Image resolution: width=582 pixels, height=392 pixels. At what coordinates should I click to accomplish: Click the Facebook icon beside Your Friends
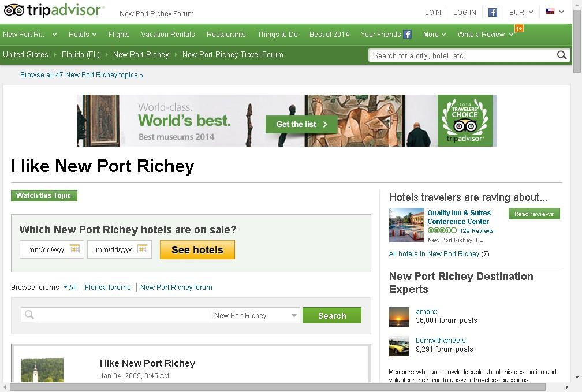408,35
